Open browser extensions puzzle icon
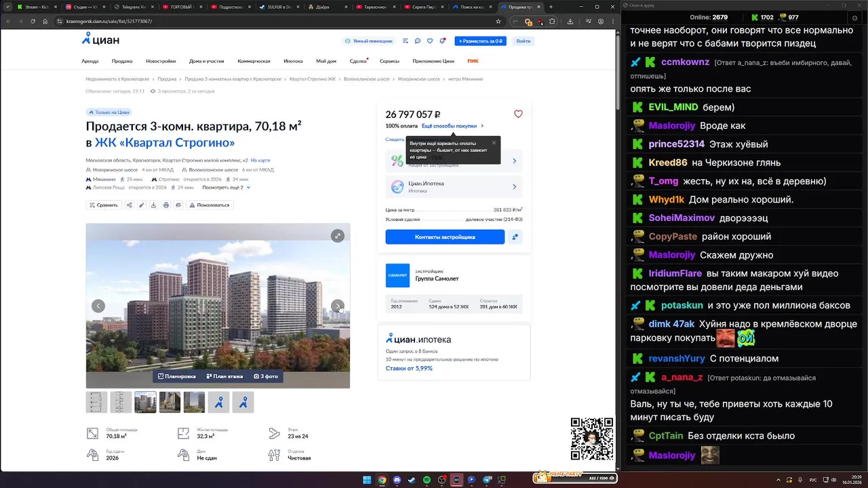Screen dimensions: 868x488 click(x=552, y=21)
